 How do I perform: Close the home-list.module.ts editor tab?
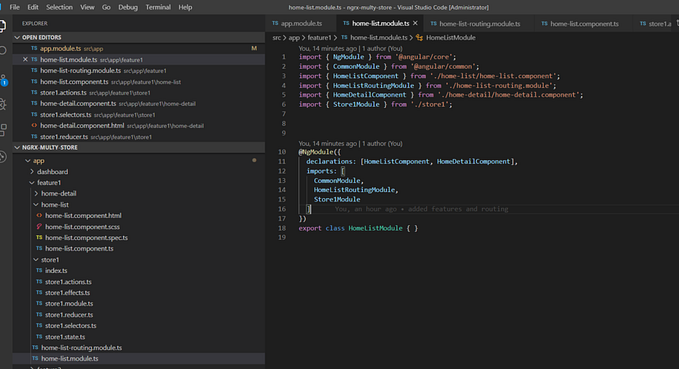tap(415, 23)
